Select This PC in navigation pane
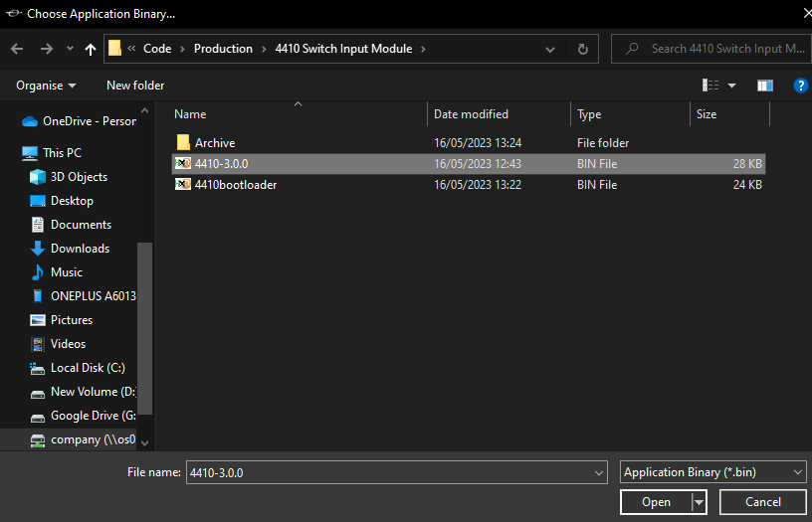This screenshot has height=522, width=812. point(52,153)
